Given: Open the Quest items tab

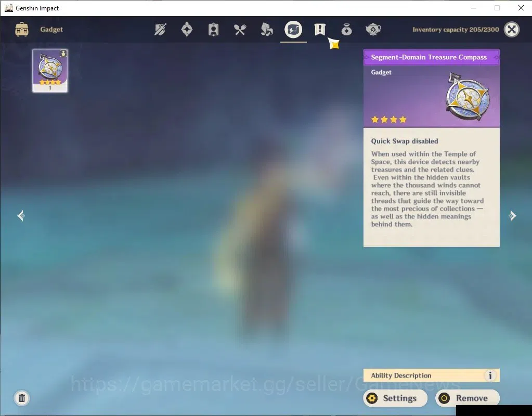Looking at the screenshot, I should (x=320, y=30).
